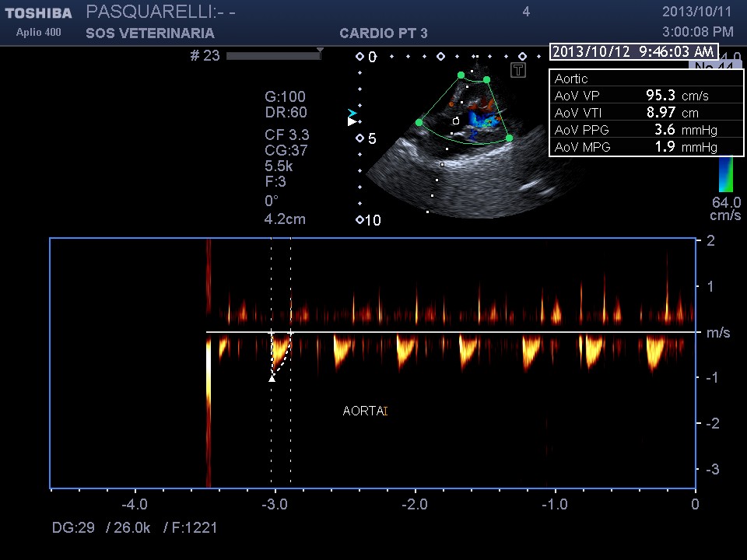This screenshot has height=560, width=747.
Task: Click the 5 cm depth diamond marker
Action: point(359,138)
